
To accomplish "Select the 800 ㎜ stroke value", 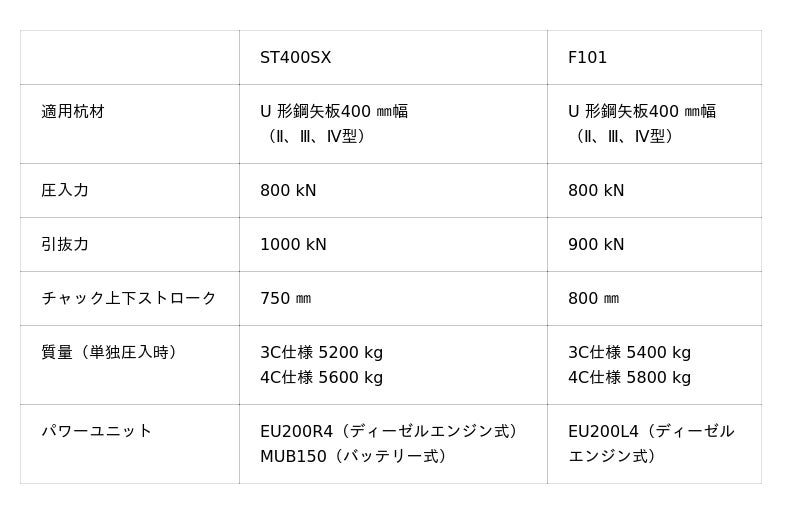I will click(593, 298).
